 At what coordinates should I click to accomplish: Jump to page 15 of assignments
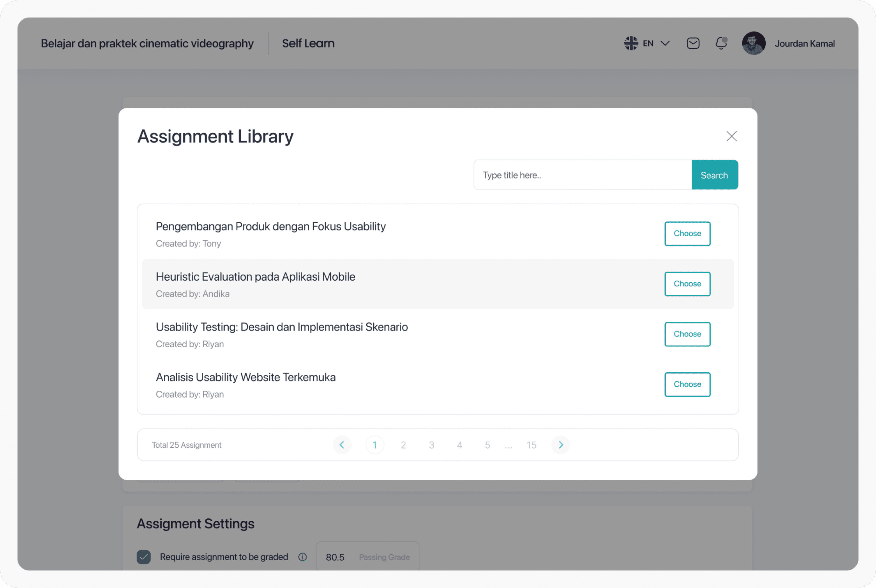click(531, 445)
